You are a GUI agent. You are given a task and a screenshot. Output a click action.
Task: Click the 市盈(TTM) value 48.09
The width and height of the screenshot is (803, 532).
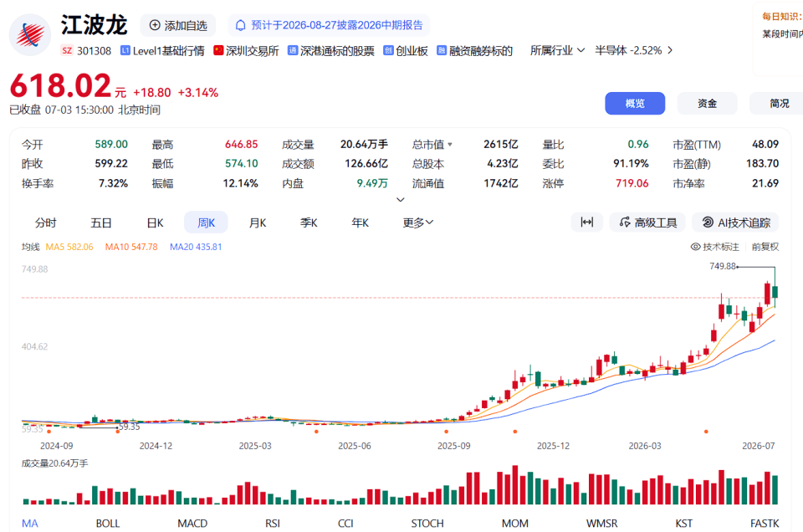pos(765,145)
